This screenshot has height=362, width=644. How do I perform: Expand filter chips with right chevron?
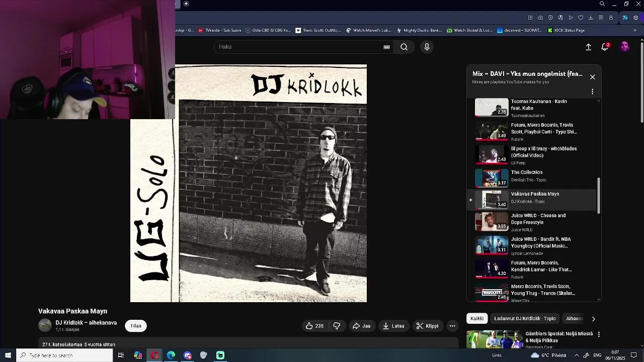click(593, 319)
